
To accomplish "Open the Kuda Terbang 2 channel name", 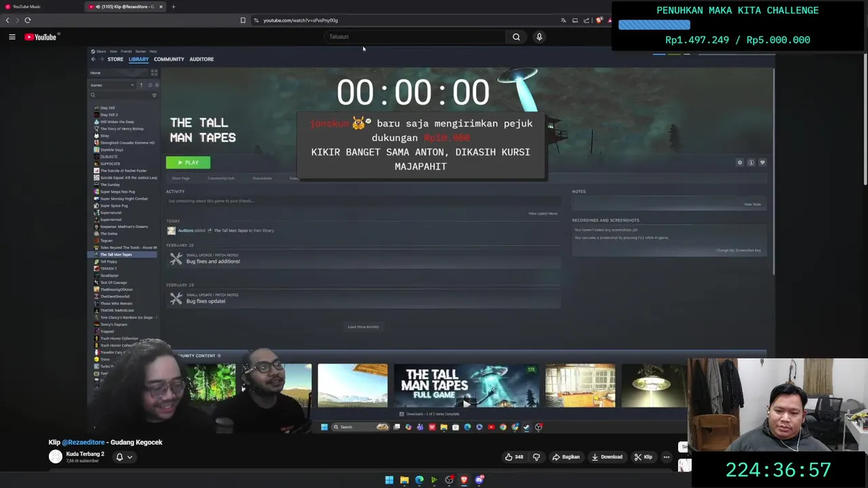I will pyautogui.click(x=85, y=454).
